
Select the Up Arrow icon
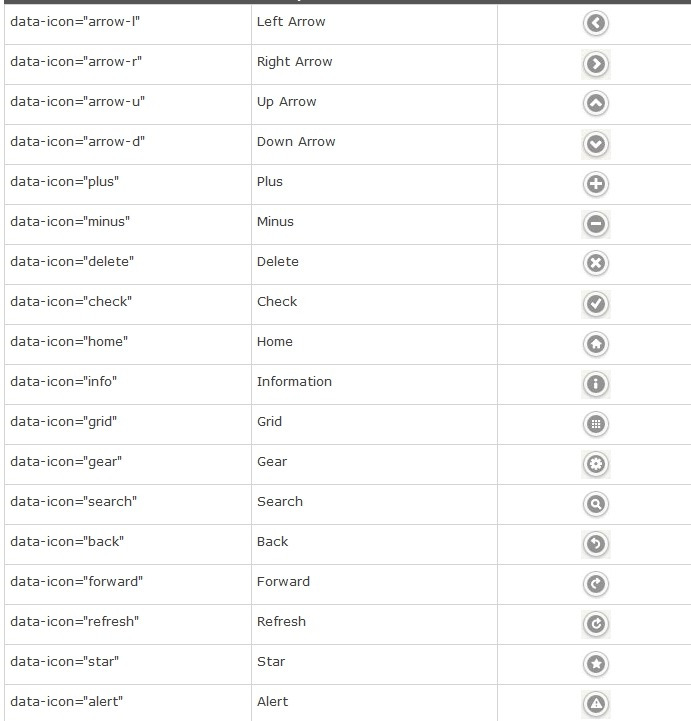[x=596, y=103]
